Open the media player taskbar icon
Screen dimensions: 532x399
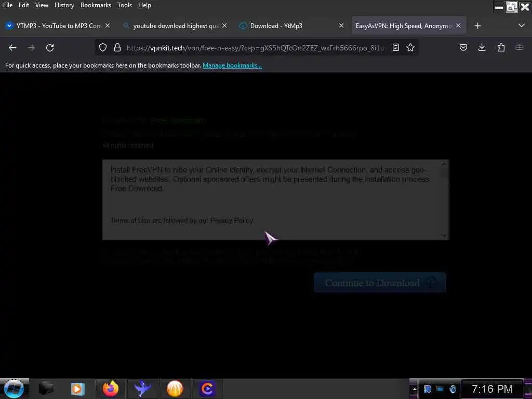(78, 389)
